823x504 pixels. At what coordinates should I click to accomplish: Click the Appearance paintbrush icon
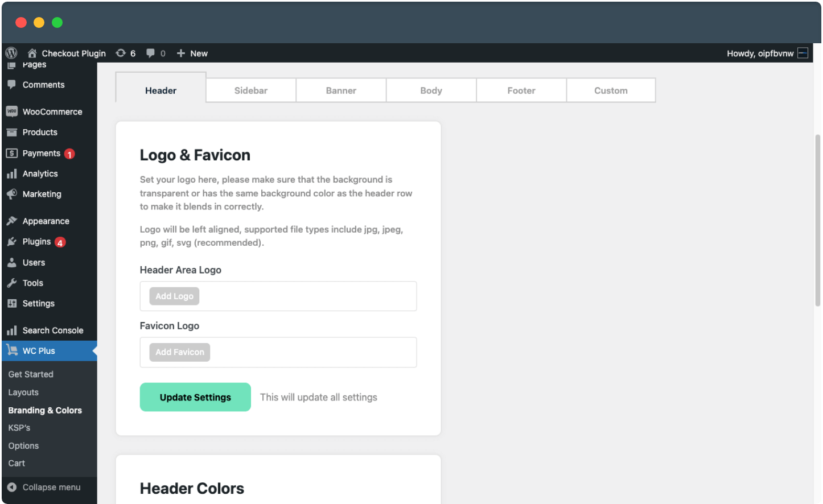click(x=11, y=221)
